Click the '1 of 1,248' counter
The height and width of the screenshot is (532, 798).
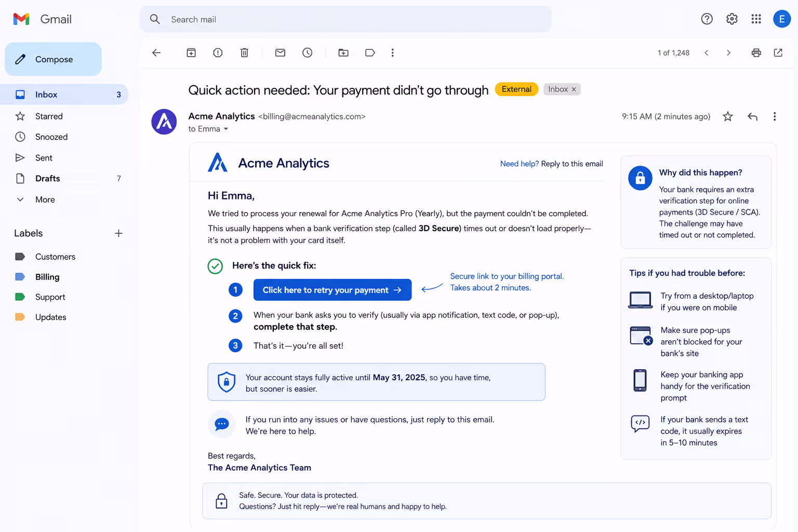coord(673,53)
